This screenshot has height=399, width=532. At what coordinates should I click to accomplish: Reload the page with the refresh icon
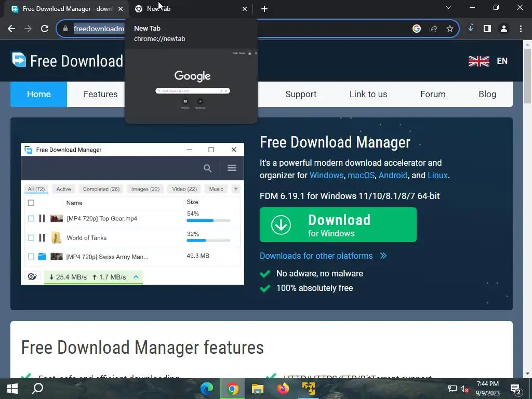pyautogui.click(x=45, y=29)
